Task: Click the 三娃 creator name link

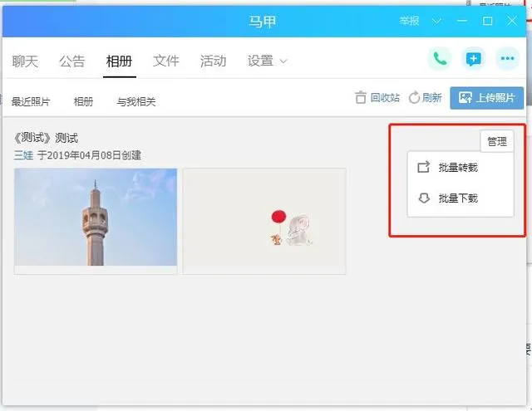Action: pyautogui.click(x=23, y=155)
